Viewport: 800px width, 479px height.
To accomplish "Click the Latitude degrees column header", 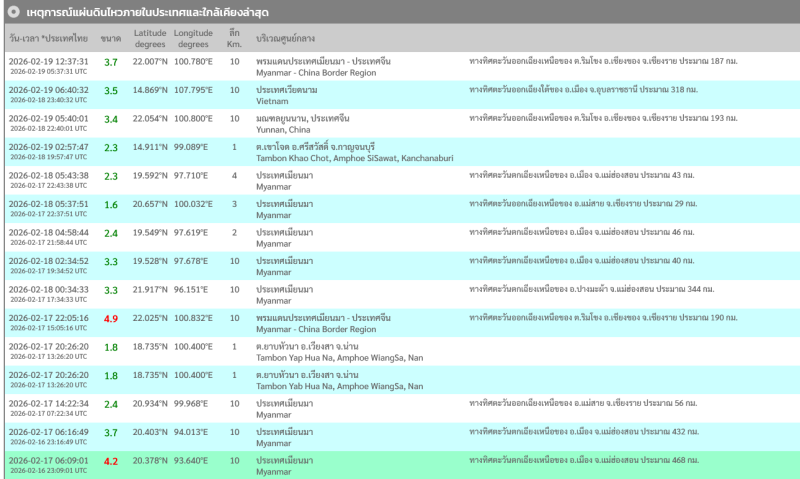I will 150,38.
